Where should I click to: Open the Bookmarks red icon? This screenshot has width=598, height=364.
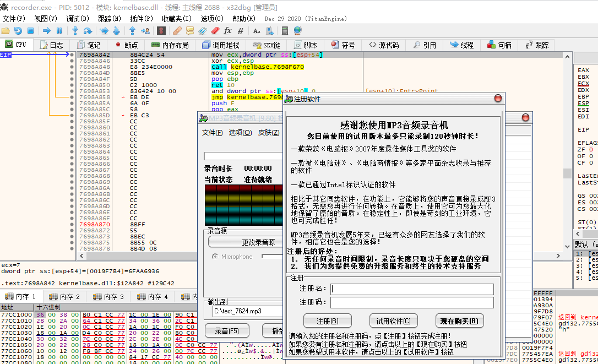[215, 31]
